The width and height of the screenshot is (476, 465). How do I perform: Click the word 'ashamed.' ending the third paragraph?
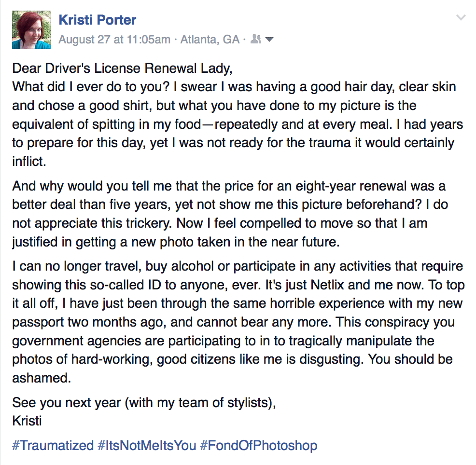pos(42,378)
